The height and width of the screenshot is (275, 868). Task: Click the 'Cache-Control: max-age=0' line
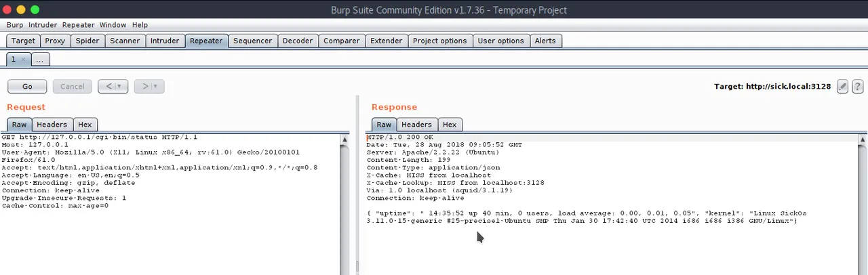[55, 206]
